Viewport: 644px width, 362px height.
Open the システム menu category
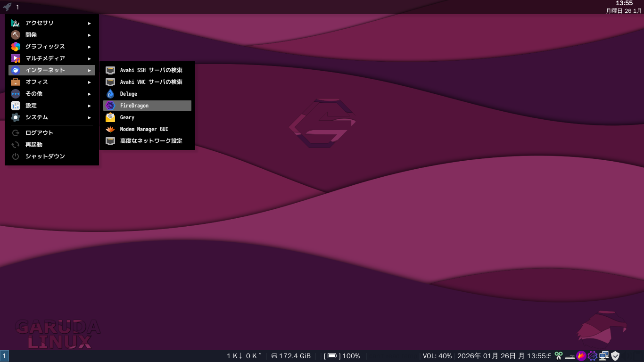(x=52, y=117)
